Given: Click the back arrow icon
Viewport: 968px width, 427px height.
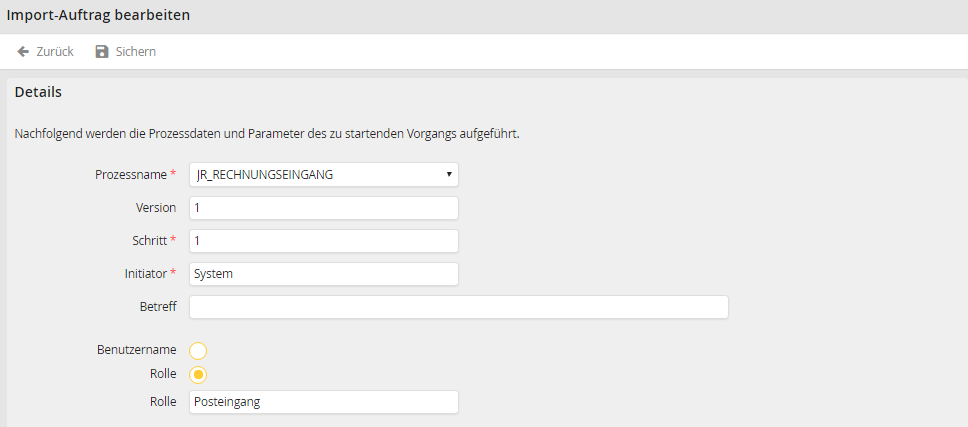Looking at the screenshot, I should tap(23, 51).
